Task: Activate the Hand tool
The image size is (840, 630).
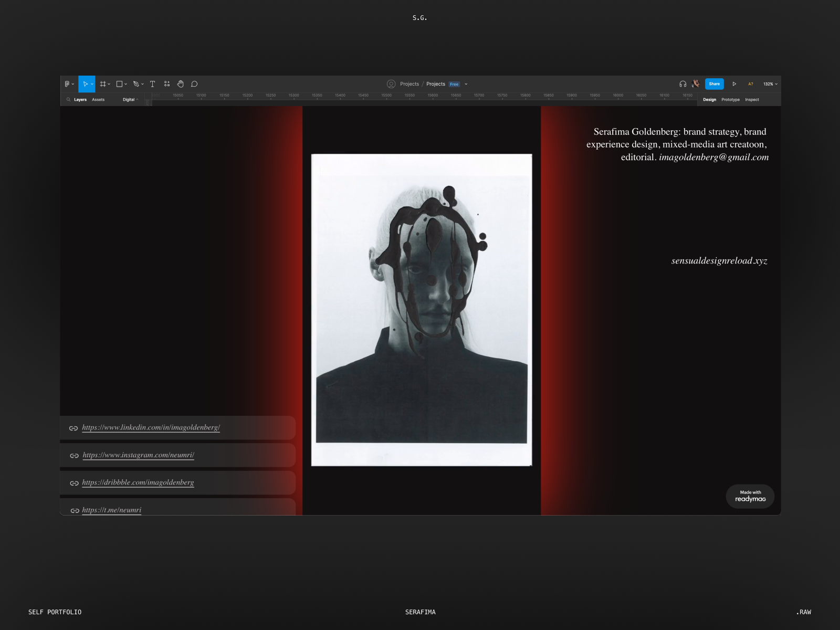Action: (181, 84)
